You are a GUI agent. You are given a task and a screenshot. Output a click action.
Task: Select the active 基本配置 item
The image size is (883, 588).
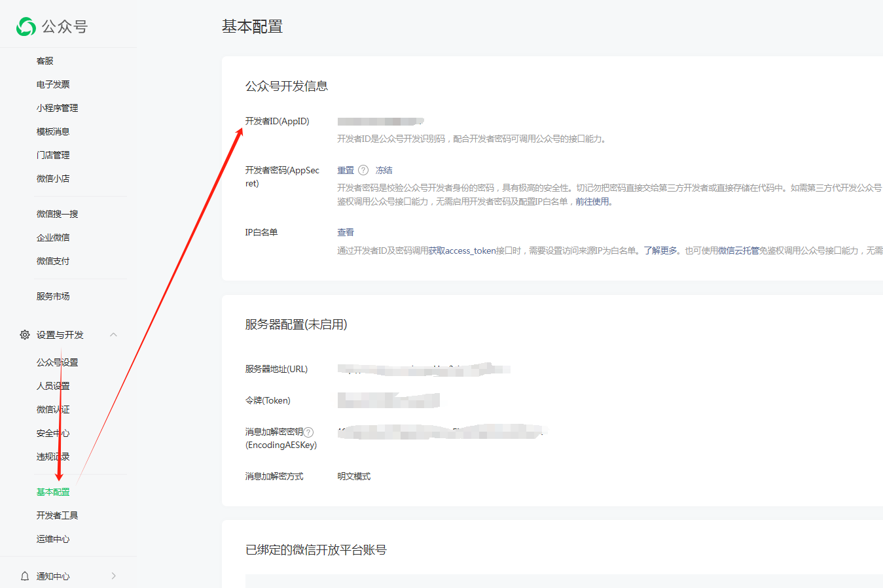click(x=53, y=492)
